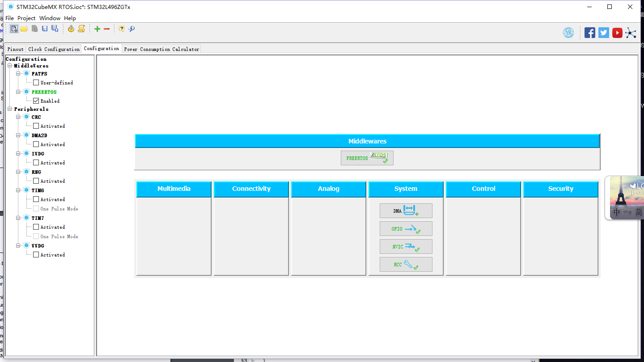This screenshot has width=644, height=362.
Task: Click the green plus toolbar icon
Action: [x=97, y=29]
